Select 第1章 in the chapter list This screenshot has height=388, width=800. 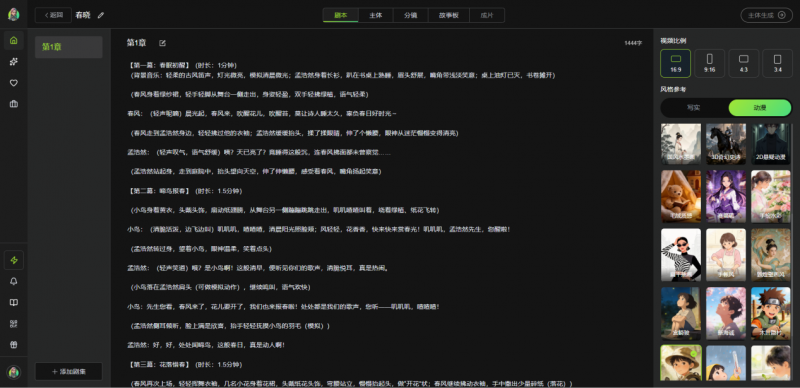coord(68,47)
